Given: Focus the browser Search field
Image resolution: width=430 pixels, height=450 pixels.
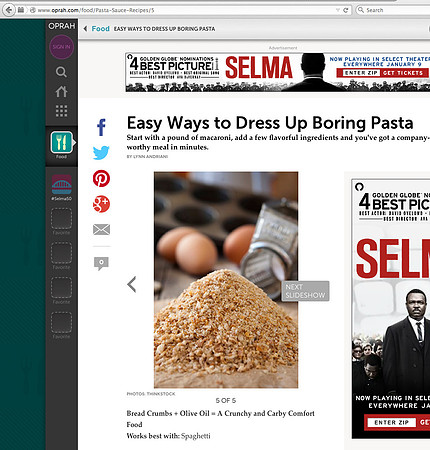Looking at the screenshot, I should pyautogui.click(x=393, y=10).
